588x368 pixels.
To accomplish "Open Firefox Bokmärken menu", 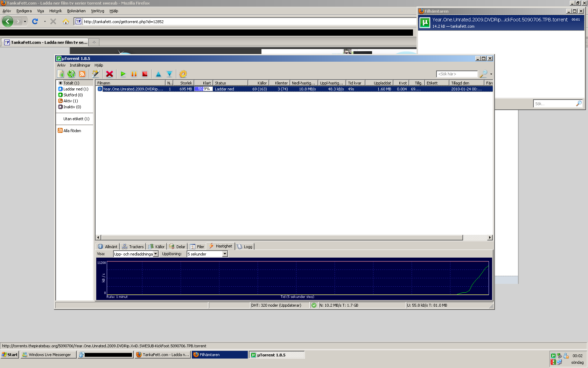I will (76, 11).
